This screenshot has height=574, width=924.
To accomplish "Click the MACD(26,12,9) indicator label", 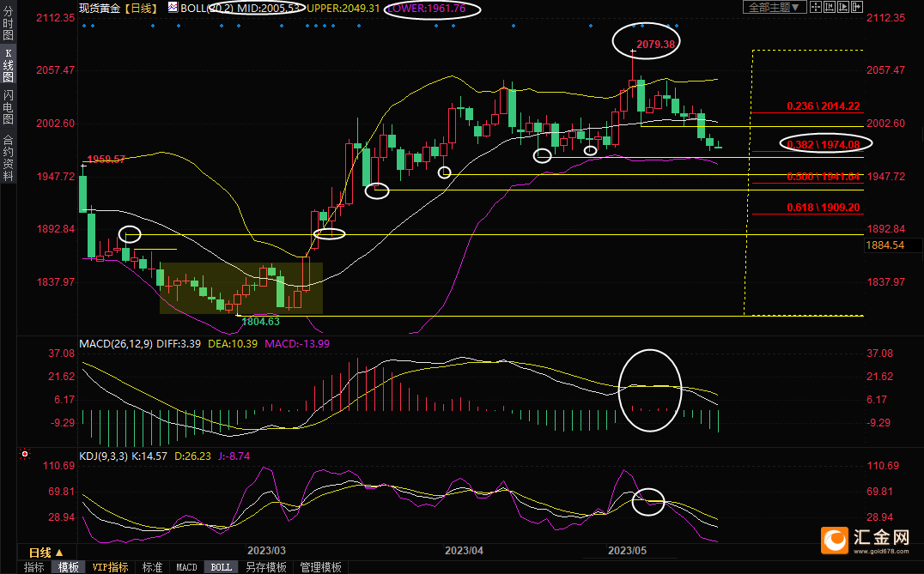I will [x=117, y=343].
